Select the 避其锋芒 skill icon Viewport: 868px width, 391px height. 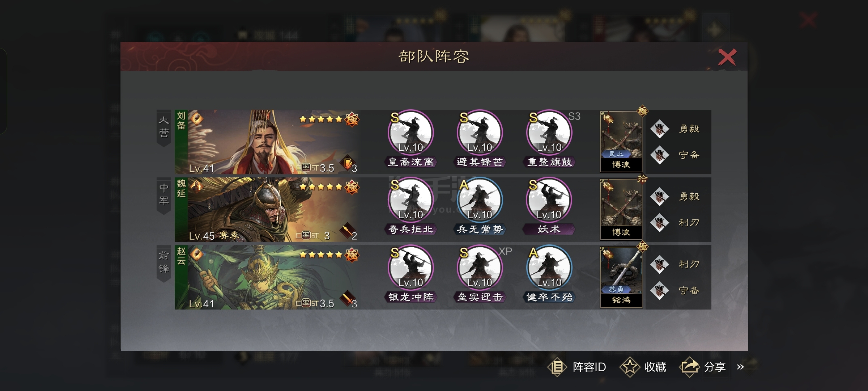pyautogui.click(x=480, y=133)
